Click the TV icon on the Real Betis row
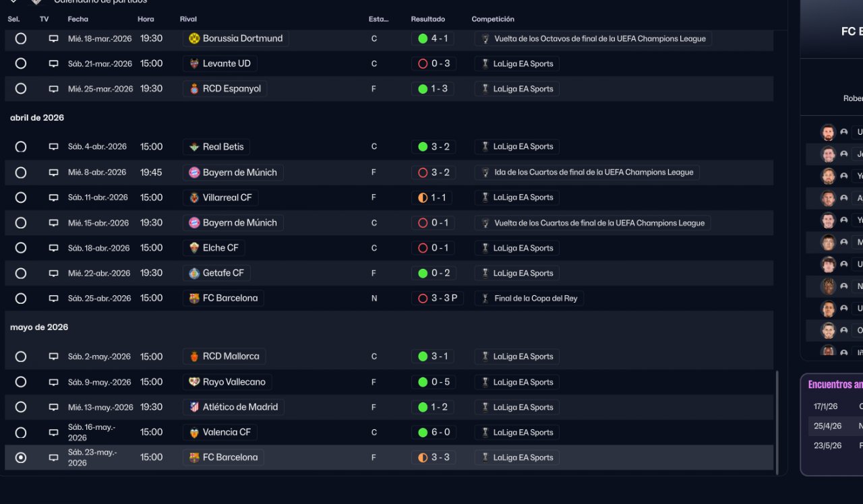 53,147
